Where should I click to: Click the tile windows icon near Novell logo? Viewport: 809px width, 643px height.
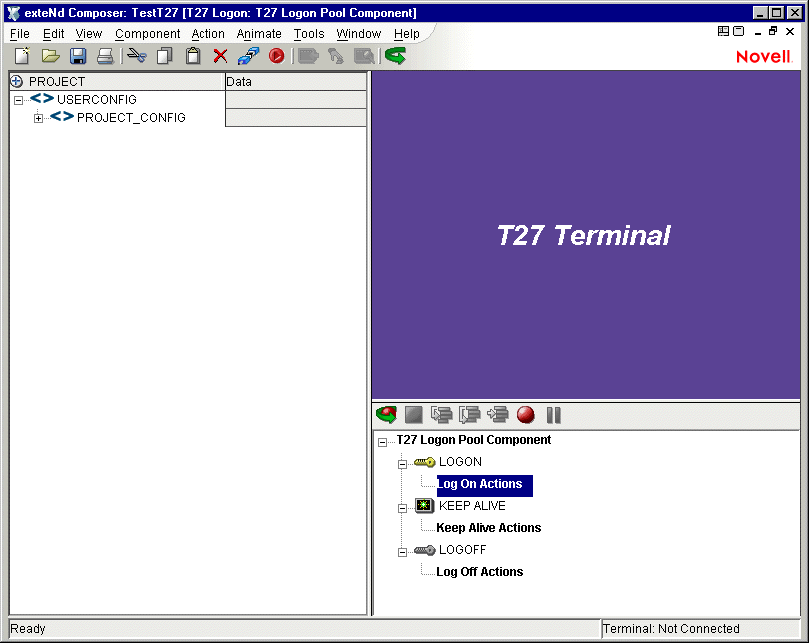[x=723, y=31]
